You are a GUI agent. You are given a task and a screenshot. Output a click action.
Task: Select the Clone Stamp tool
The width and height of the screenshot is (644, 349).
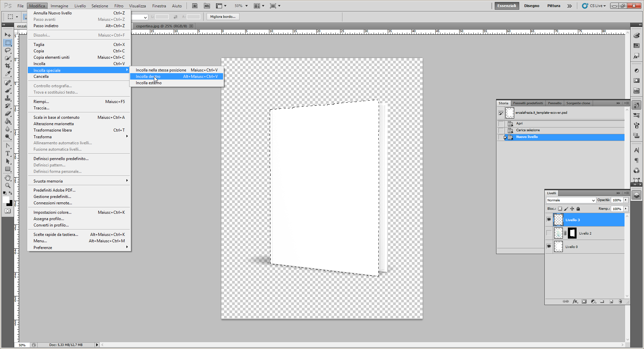point(8,98)
